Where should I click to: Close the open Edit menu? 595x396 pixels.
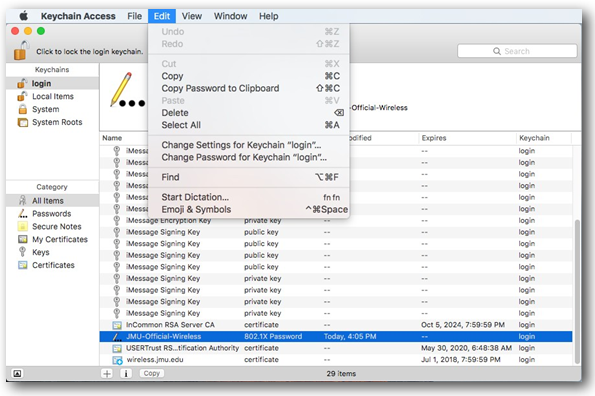pos(162,16)
